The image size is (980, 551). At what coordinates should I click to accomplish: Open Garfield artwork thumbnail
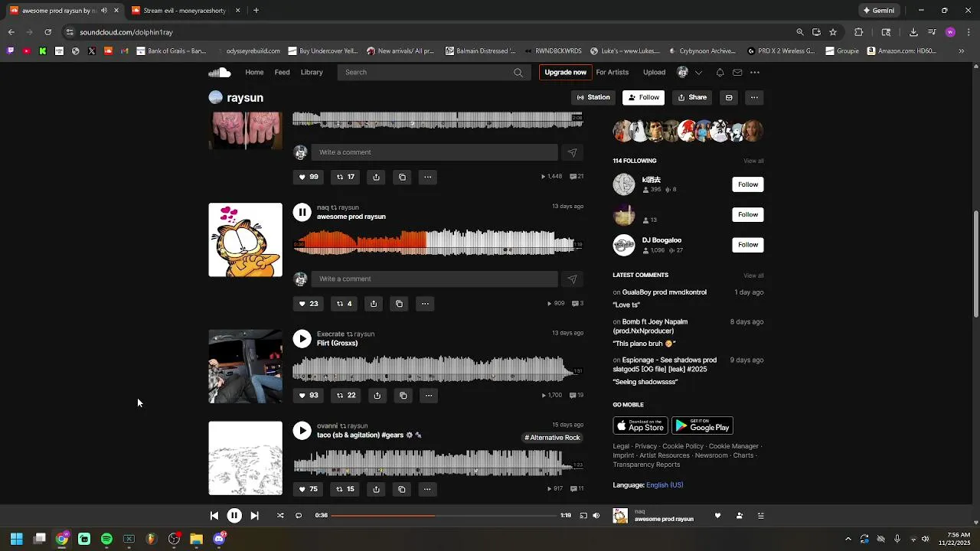tap(245, 240)
